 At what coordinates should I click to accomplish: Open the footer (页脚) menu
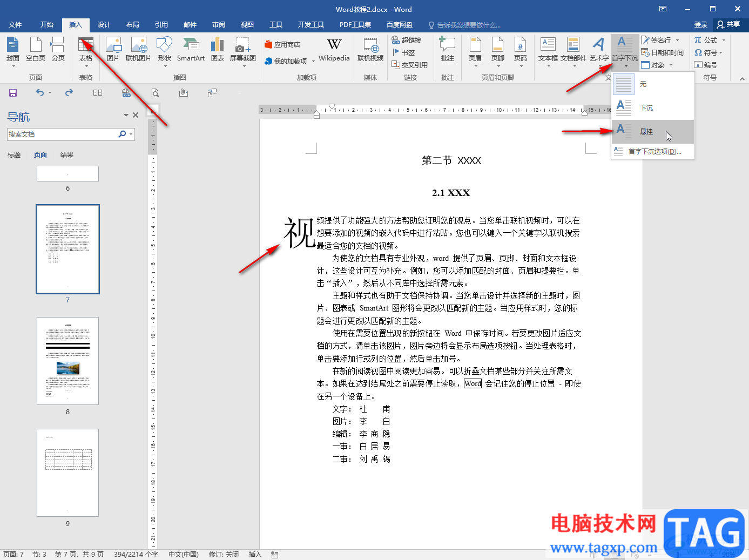pyautogui.click(x=498, y=51)
